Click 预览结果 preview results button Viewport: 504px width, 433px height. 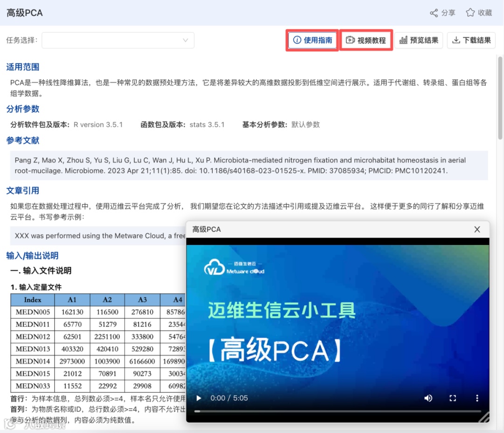419,40
